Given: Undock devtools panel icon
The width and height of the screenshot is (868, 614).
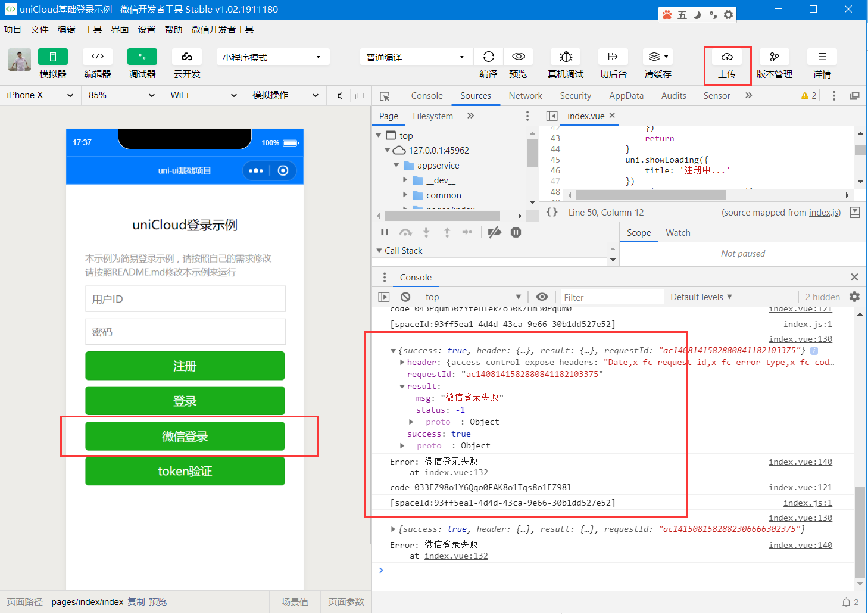Looking at the screenshot, I should 854,96.
